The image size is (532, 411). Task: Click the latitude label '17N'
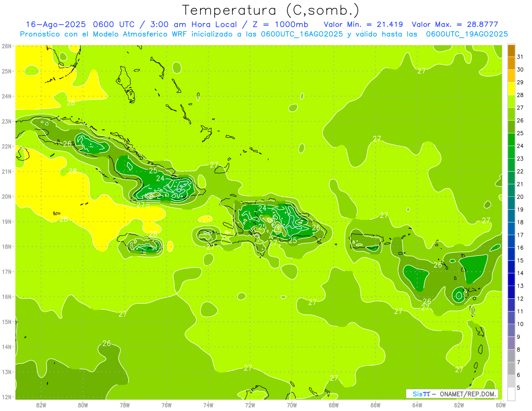[x=6, y=271]
